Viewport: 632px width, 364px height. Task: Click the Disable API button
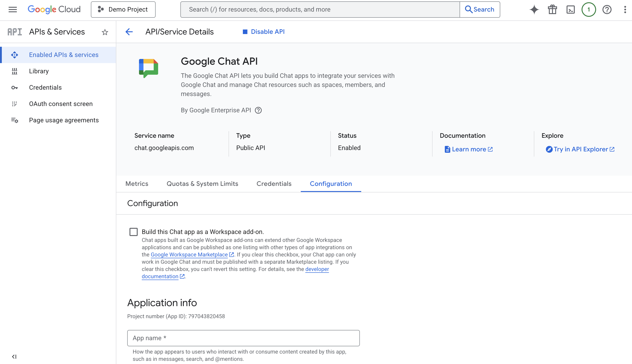[264, 32]
